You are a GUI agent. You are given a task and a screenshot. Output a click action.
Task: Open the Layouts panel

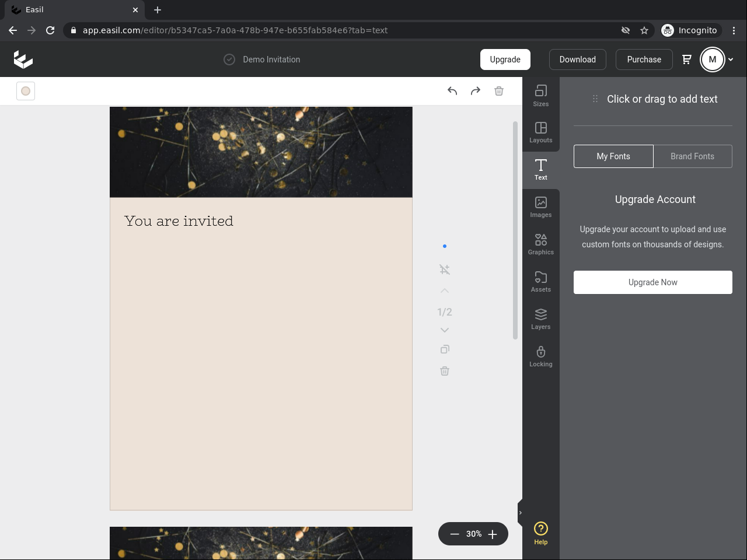coord(541,132)
